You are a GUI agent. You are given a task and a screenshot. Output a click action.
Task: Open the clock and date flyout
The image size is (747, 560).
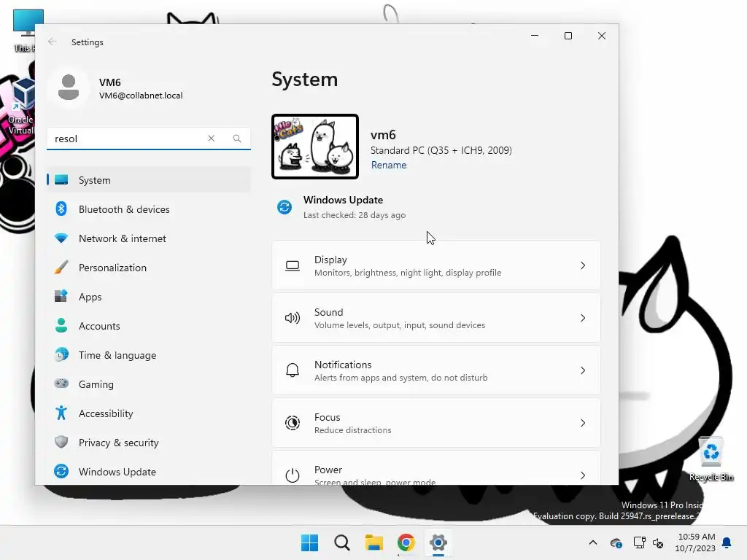[x=695, y=542]
